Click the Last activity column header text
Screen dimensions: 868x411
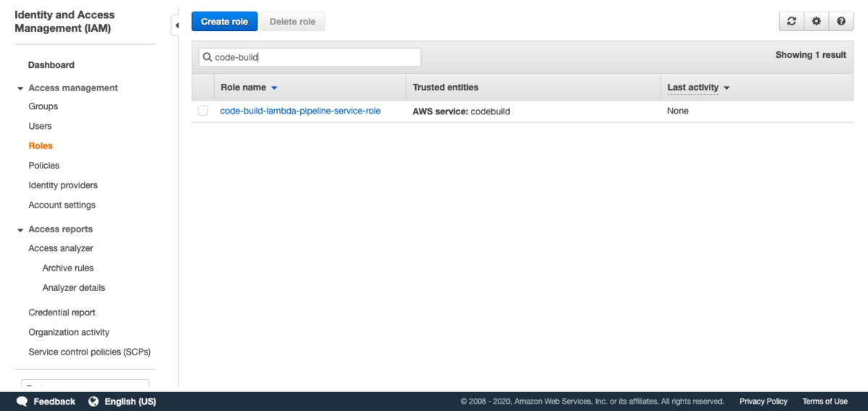coord(693,88)
